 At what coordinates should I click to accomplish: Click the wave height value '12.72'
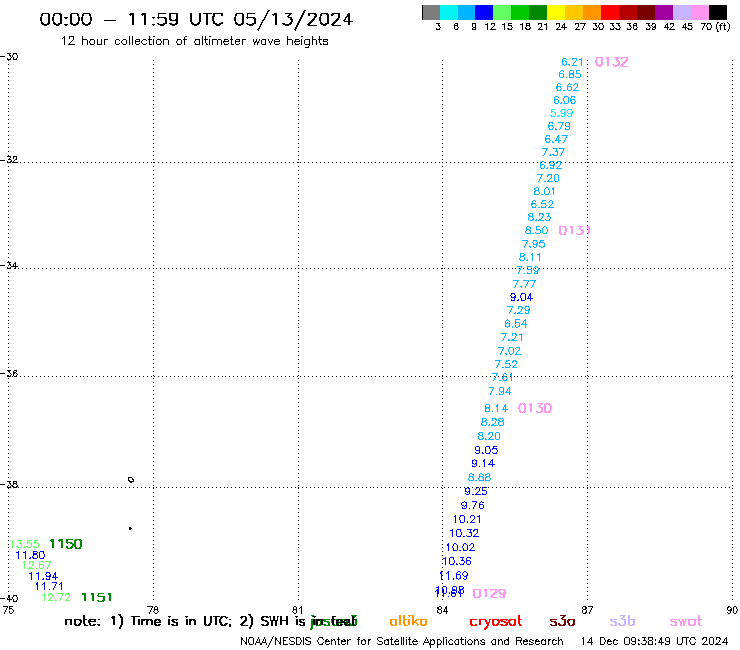(56, 598)
